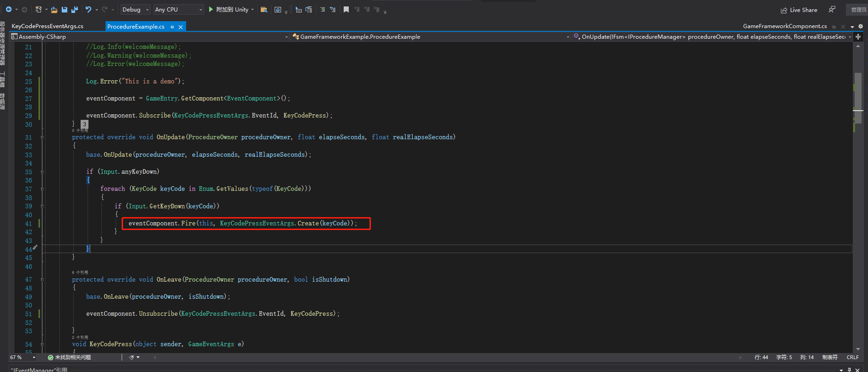Open the GameFrameworkExample.ProcedureExample class dropdown
Screen dimensions: 868x372
[x=431, y=36]
